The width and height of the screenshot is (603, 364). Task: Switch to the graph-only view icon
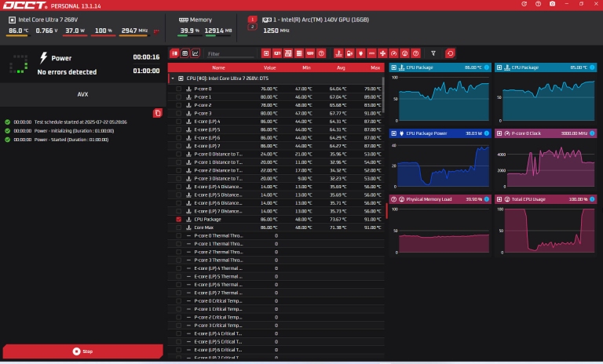point(196,53)
